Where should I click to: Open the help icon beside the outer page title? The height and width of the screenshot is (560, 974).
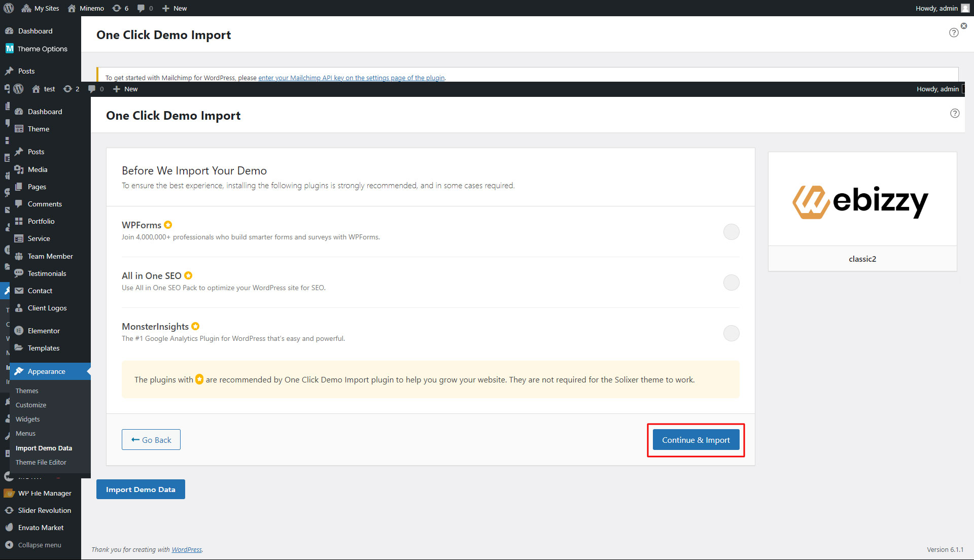click(x=954, y=32)
